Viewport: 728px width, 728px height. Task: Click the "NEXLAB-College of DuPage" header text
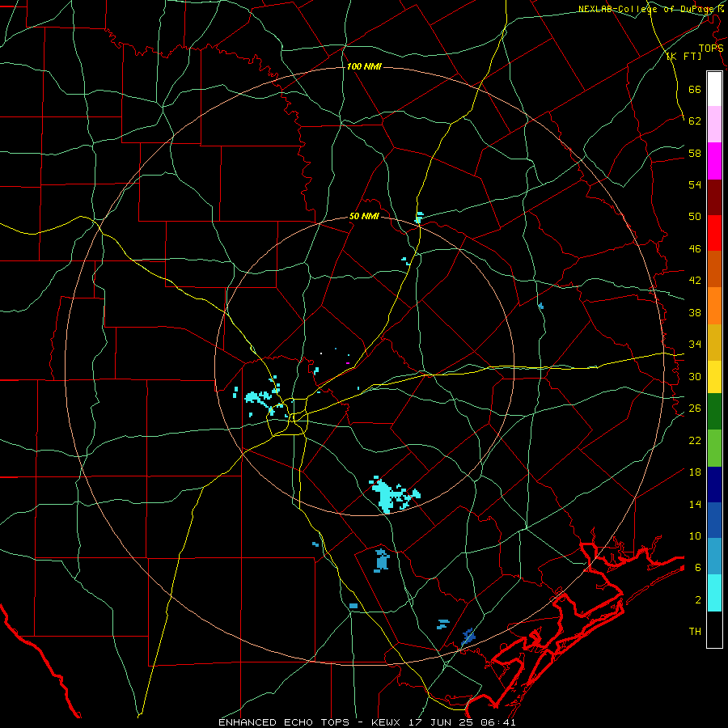[x=646, y=9]
